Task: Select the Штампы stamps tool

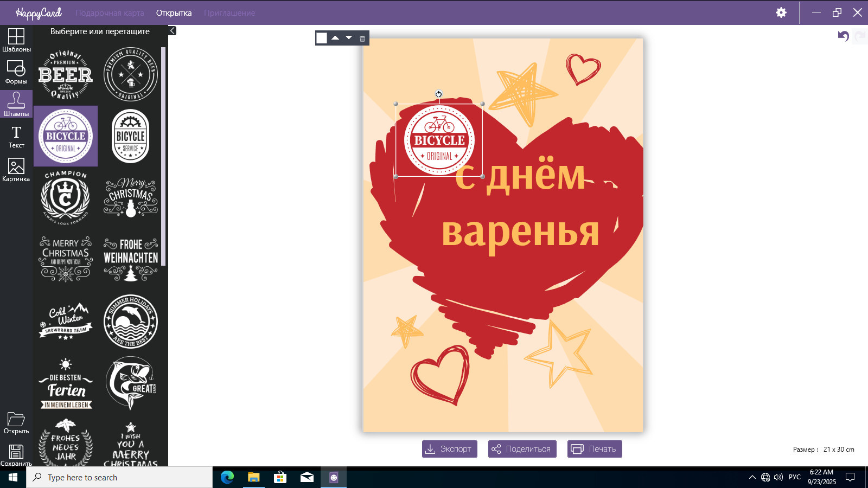Action: 16,104
